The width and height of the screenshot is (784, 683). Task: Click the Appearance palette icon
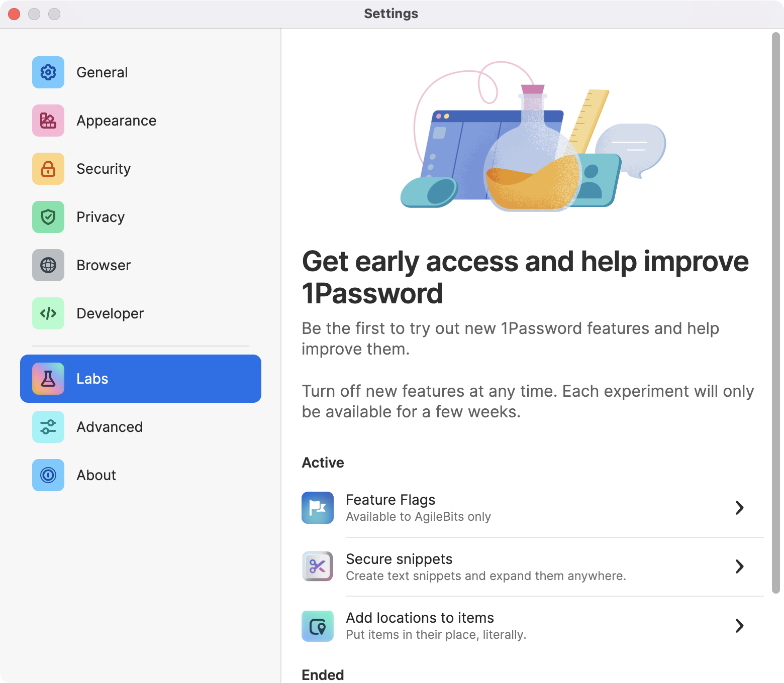[48, 121]
